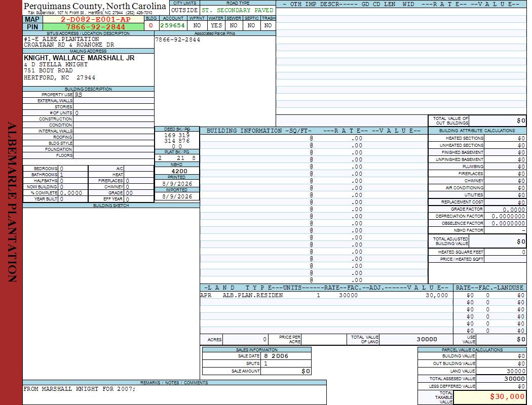This screenshot has width=532, height=405.
Task: Click the IMPORTED date 8/9/2026
Action: pos(177,196)
